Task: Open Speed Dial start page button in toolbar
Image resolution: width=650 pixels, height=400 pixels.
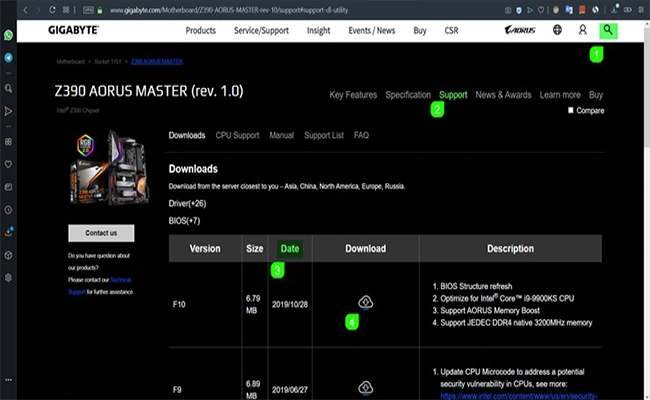Action: (x=66, y=10)
